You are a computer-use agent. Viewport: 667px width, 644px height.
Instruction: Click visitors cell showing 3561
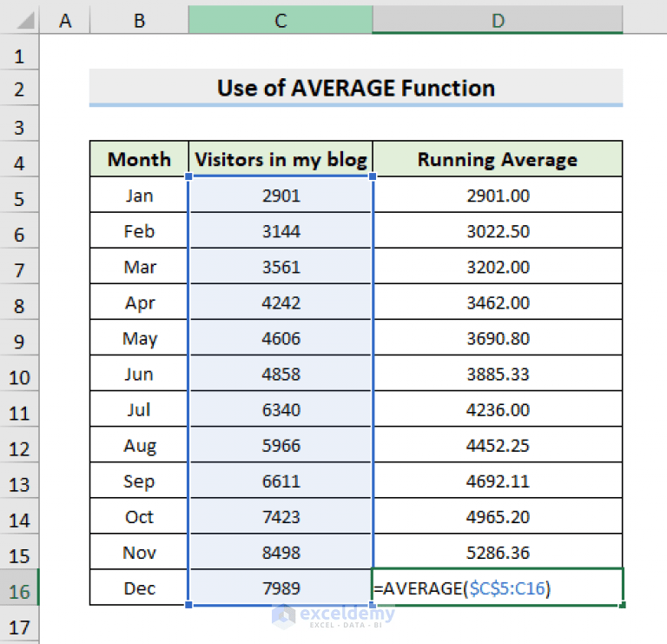point(281,266)
